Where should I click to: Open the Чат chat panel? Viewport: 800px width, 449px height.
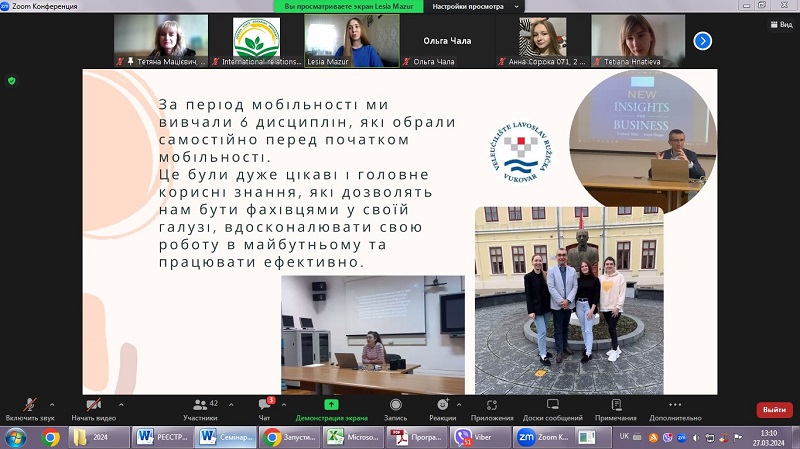(265, 404)
